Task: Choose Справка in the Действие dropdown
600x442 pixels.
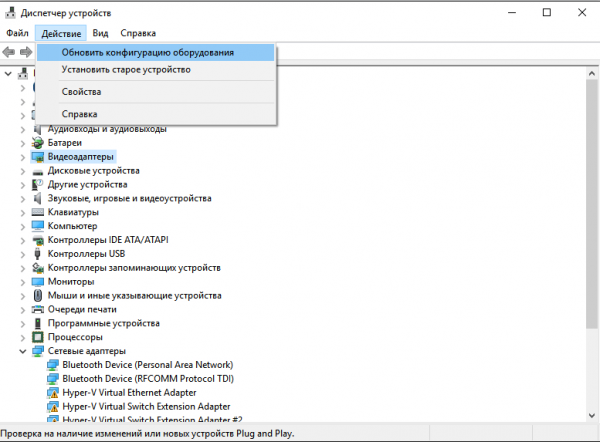Action: click(156, 114)
